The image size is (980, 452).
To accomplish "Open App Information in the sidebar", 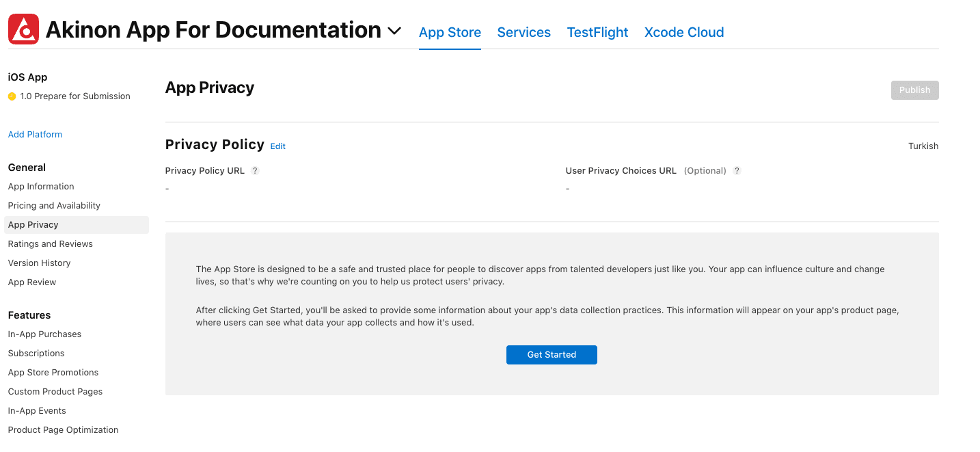I will click(x=41, y=187).
